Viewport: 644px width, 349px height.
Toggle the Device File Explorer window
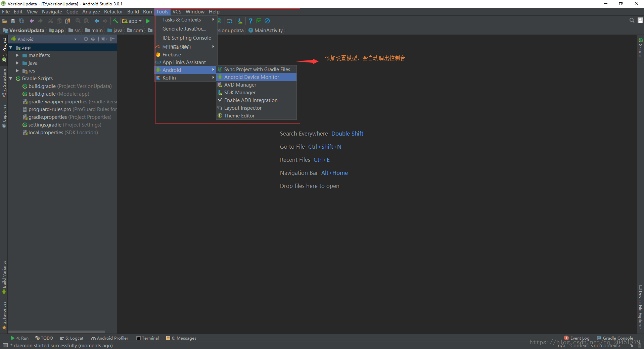pyautogui.click(x=640, y=307)
